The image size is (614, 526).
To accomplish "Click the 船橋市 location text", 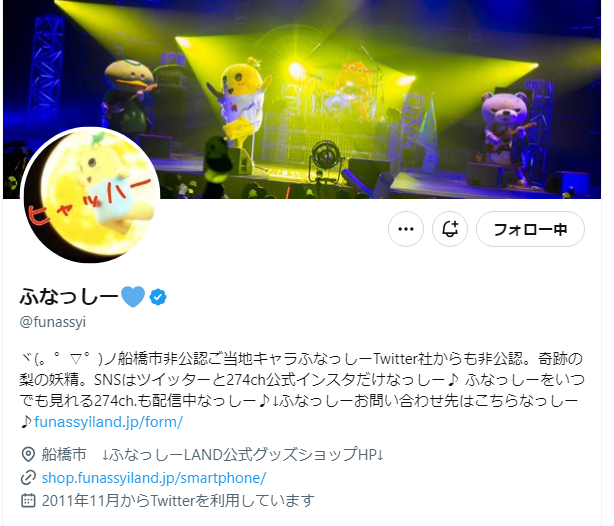I will 64,455.
